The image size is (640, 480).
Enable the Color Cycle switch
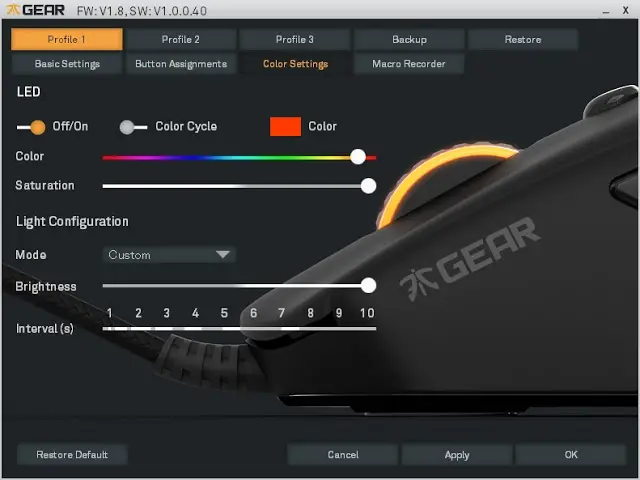click(133, 127)
